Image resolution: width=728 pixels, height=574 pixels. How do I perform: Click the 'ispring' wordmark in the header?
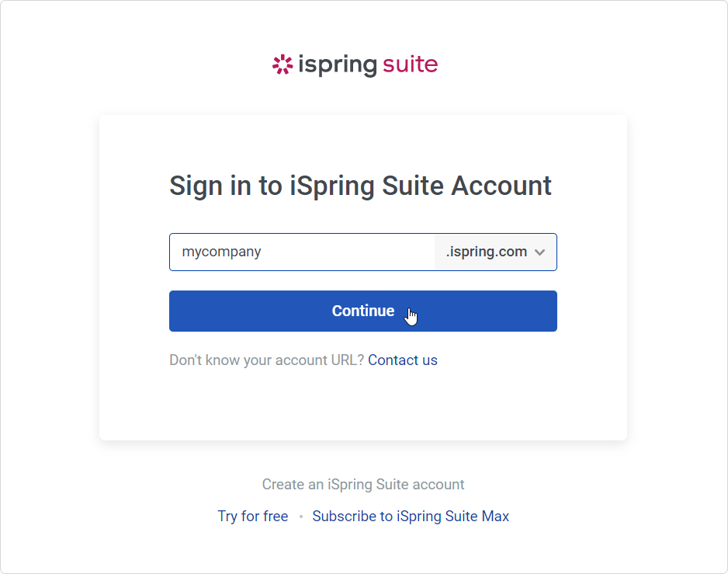pos(338,65)
